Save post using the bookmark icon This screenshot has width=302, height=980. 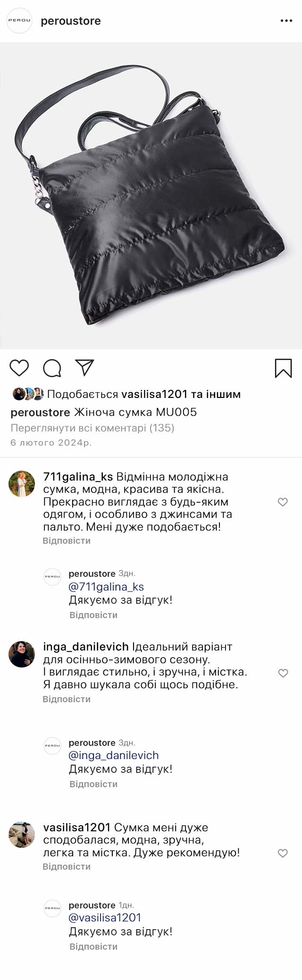coord(283,368)
